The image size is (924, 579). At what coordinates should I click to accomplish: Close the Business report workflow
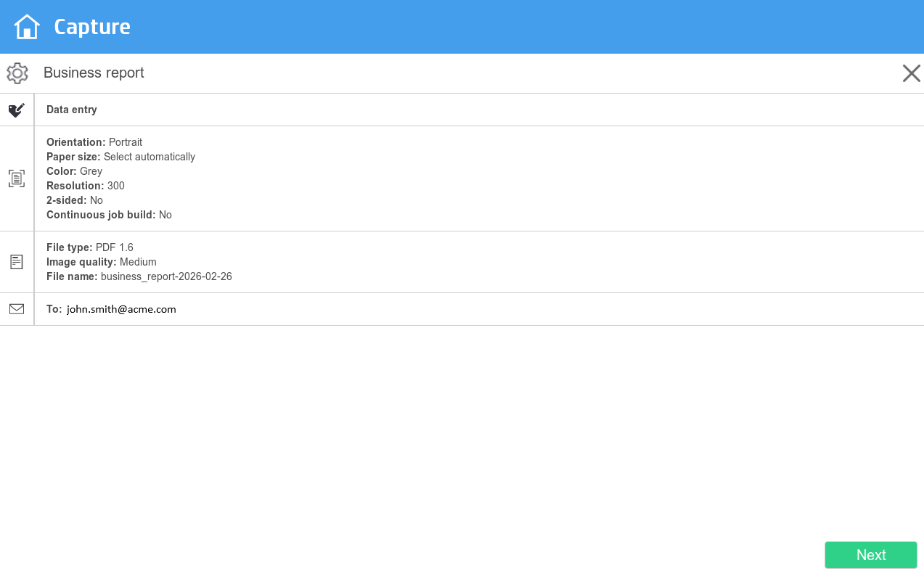click(x=912, y=73)
